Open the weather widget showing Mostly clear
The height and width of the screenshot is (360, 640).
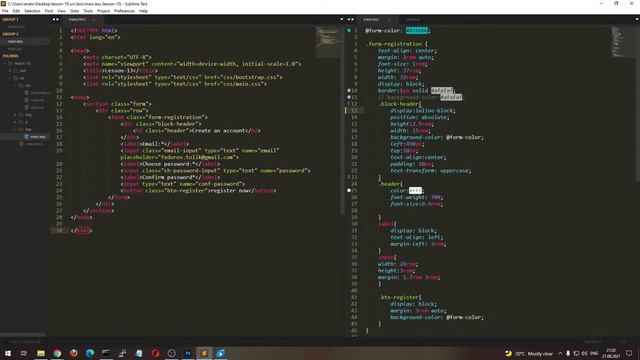pos(529,353)
